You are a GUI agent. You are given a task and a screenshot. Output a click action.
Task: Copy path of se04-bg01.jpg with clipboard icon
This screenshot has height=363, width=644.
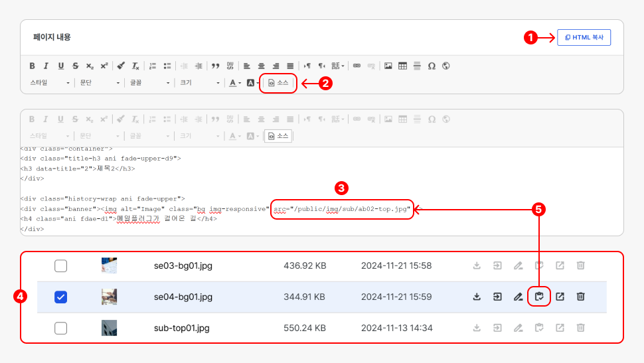tap(539, 297)
